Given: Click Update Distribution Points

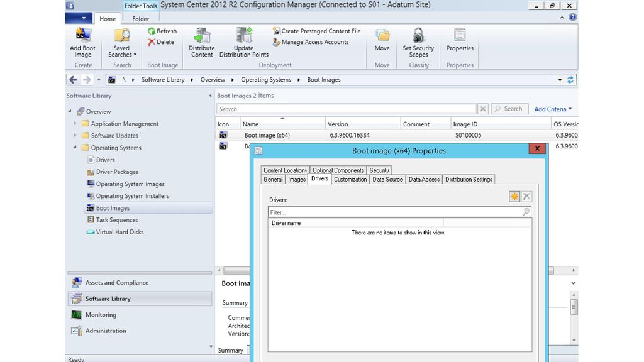Looking at the screenshot, I should click(244, 43).
